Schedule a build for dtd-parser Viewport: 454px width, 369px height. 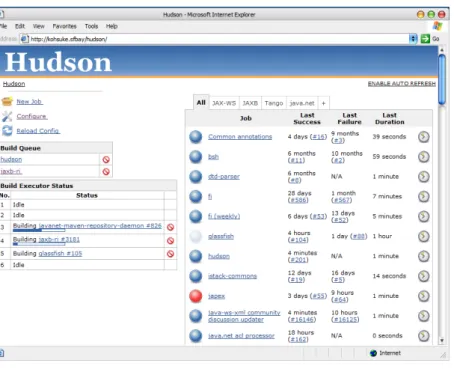(424, 176)
